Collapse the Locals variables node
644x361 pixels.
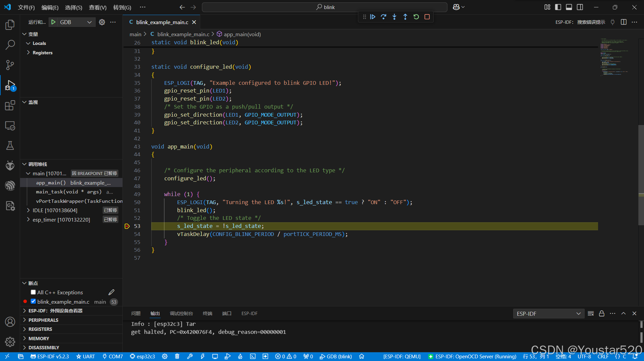pos(28,43)
